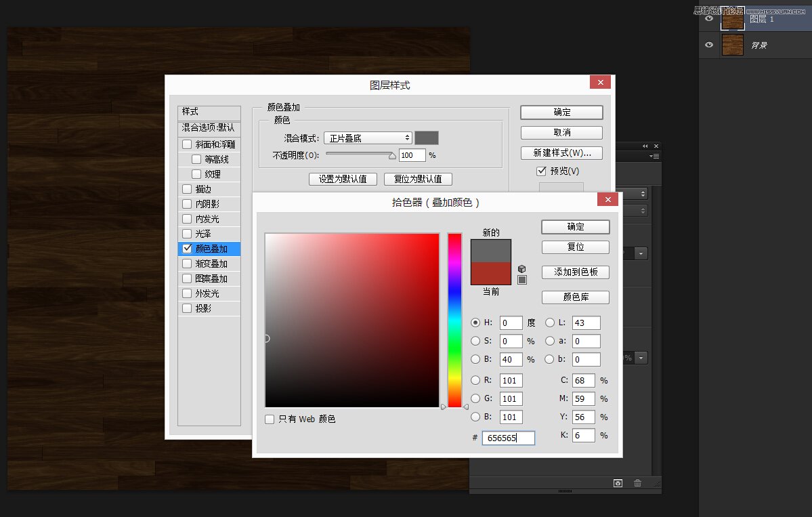Enable the 投影 layer style checkbox
812x517 pixels.
tap(187, 308)
